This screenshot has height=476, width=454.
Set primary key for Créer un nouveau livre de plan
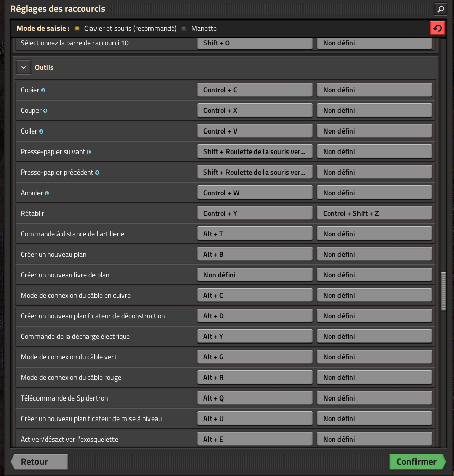click(255, 275)
